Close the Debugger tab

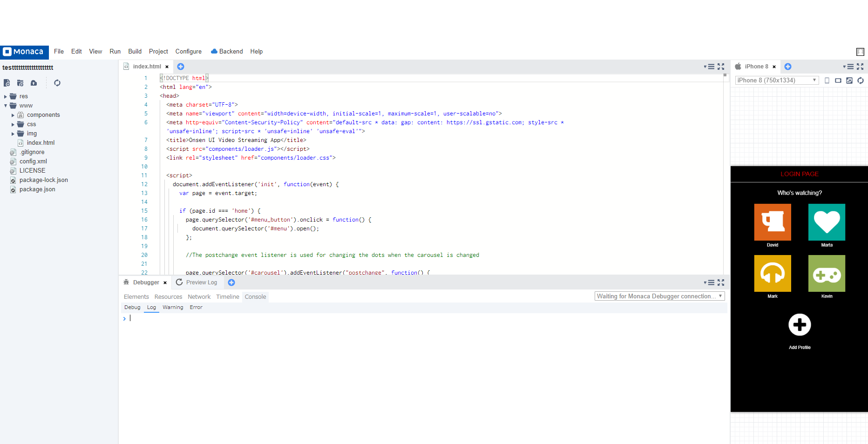pyautogui.click(x=165, y=283)
